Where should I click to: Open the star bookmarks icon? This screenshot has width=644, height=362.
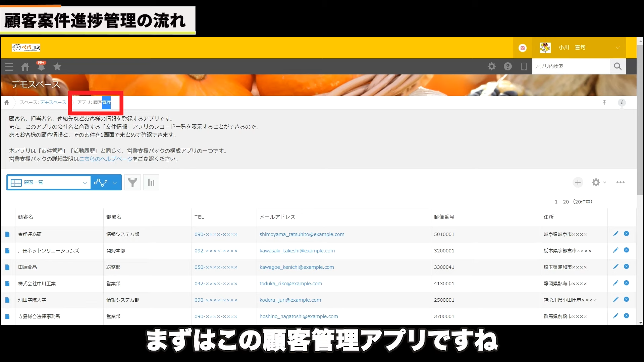[57, 66]
